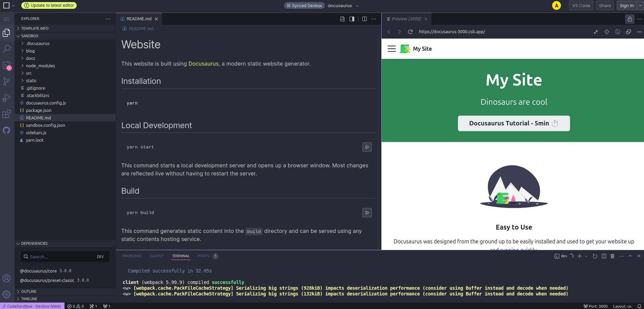This screenshot has height=309, width=644.
Task: Toggle the secondary sidebar layout icon
Action: tap(352, 19)
